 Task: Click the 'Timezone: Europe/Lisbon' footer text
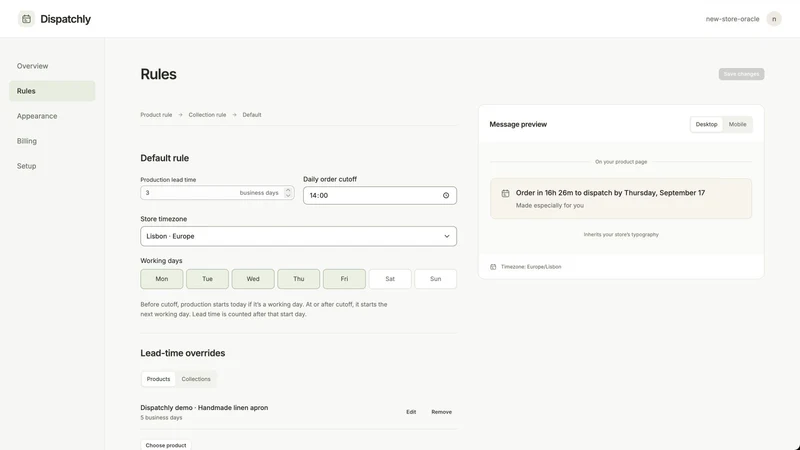click(x=531, y=267)
